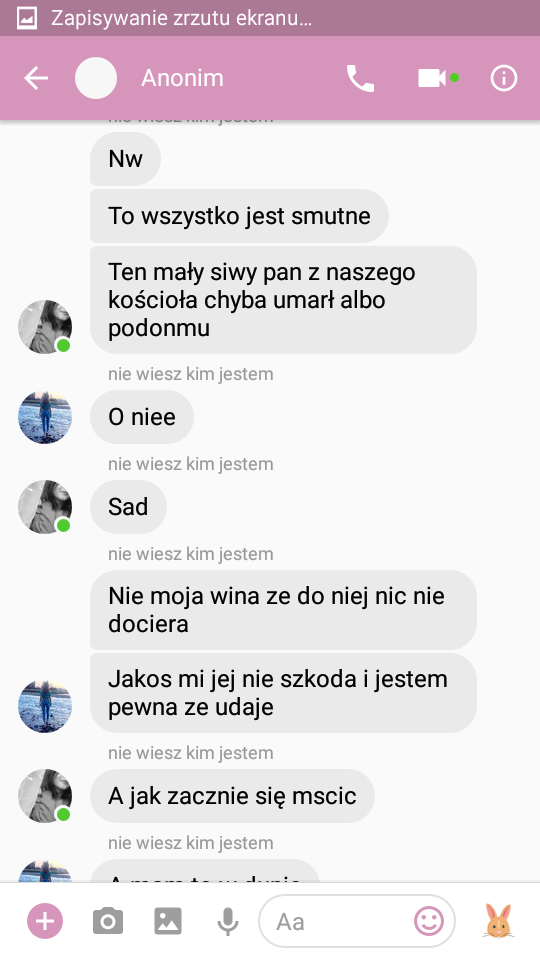540x960 pixels.
Task: Record a voice message with microphone
Action: pos(228,921)
